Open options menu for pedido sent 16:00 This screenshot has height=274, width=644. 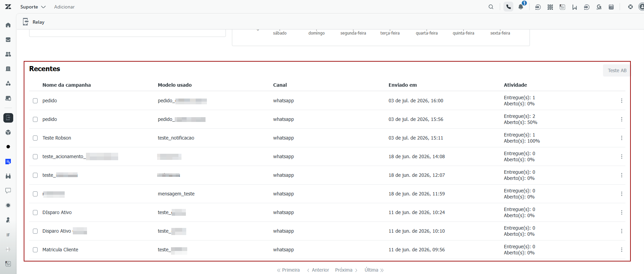pos(622,101)
